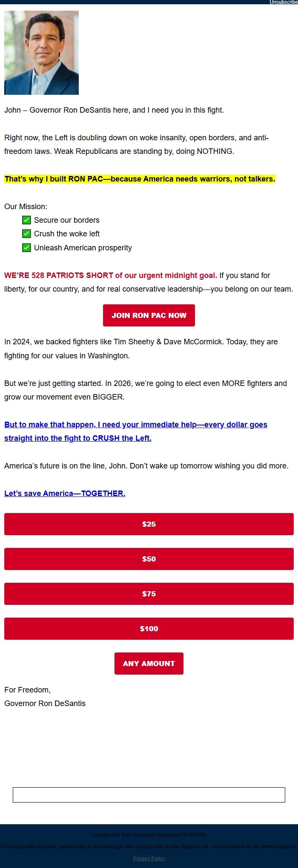Donate using the $100 button

(x=149, y=629)
